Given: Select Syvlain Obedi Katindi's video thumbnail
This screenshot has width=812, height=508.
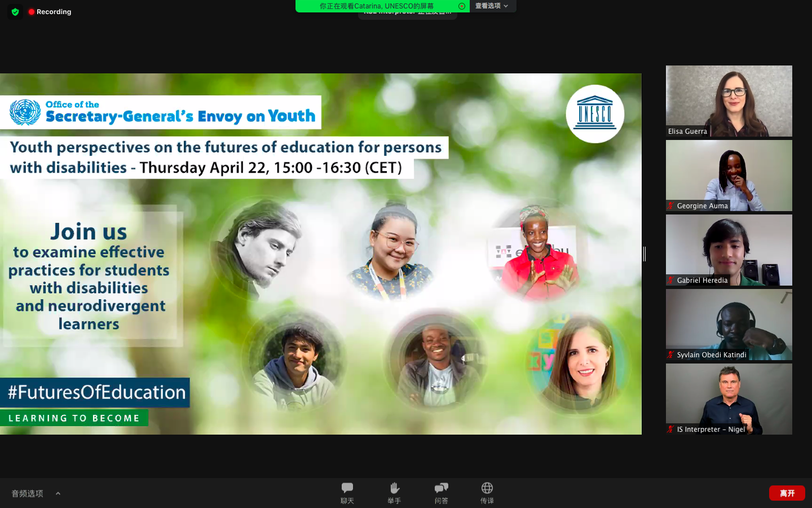Looking at the screenshot, I should (x=729, y=325).
